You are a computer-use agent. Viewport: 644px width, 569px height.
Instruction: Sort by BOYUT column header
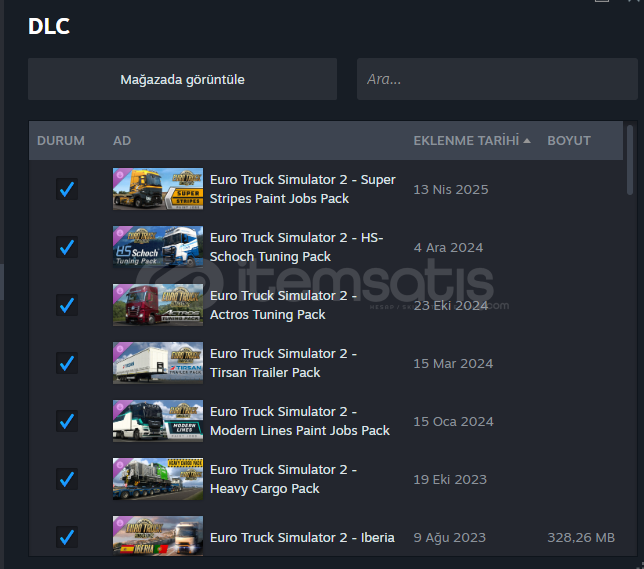569,141
